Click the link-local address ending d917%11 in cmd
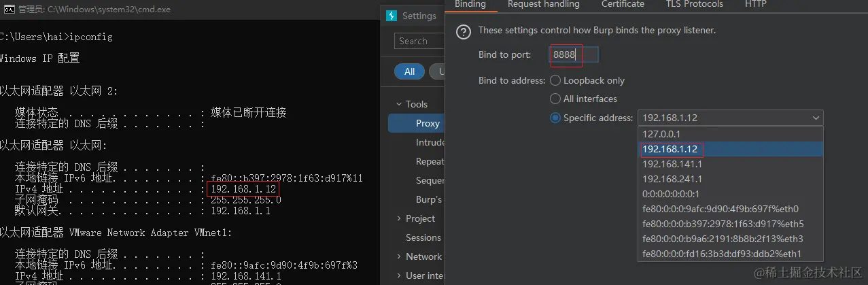The image size is (868, 285). click(287, 178)
